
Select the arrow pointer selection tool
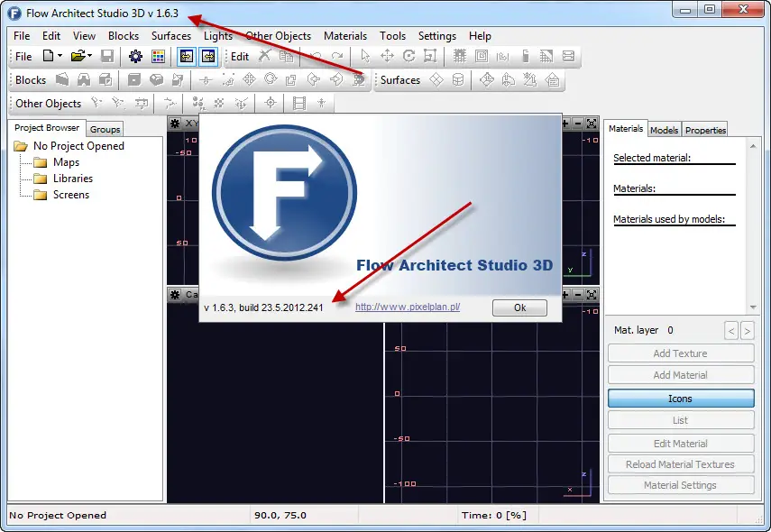click(365, 56)
